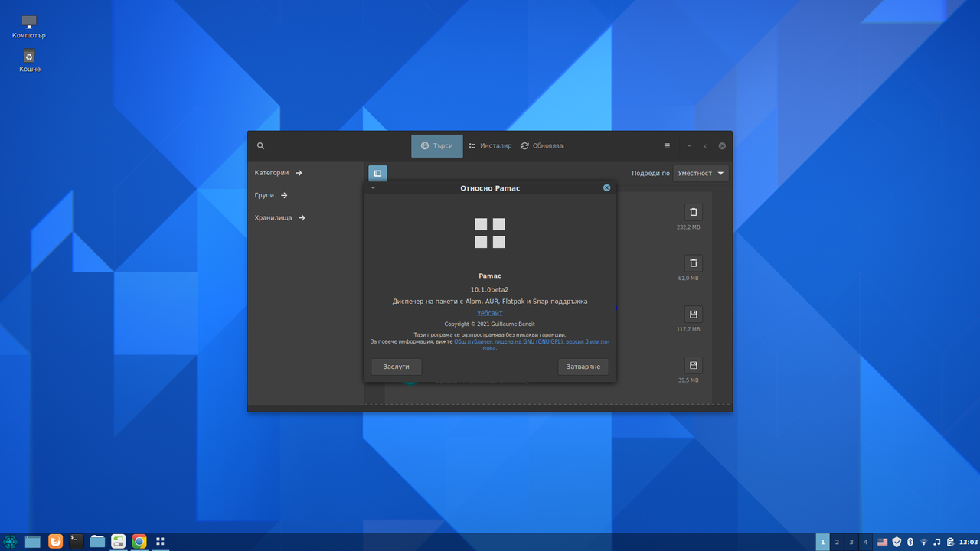The image size is (980, 551).
Task: Click trash icon for the 61,0 MB package
Action: (x=694, y=263)
